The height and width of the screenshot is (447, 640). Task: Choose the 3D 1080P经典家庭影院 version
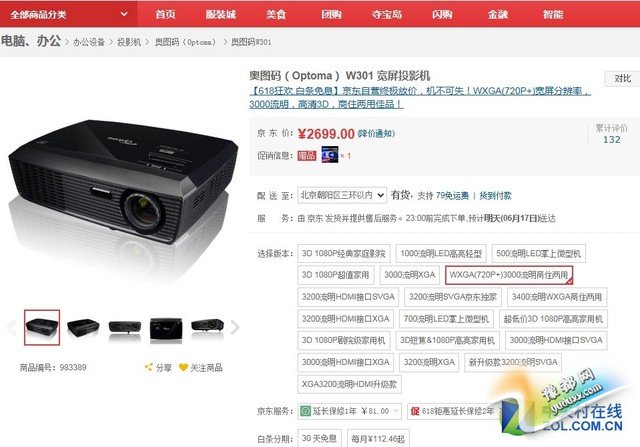tap(344, 254)
